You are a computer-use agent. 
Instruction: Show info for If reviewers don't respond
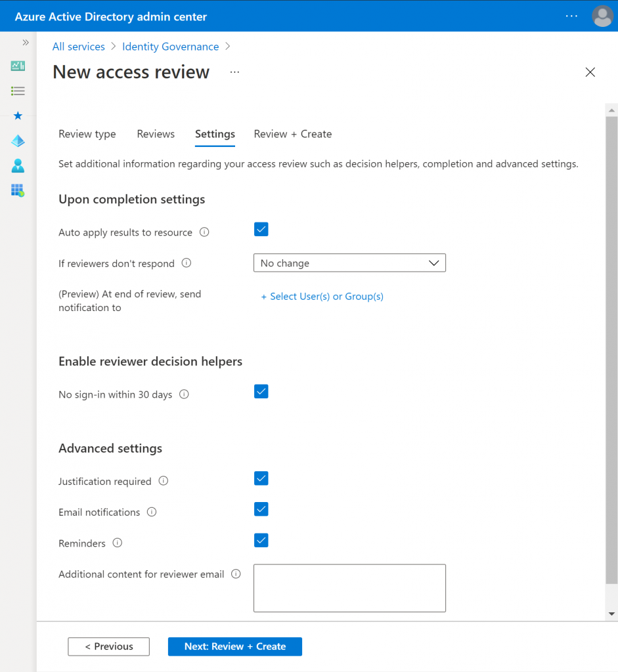point(186,263)
